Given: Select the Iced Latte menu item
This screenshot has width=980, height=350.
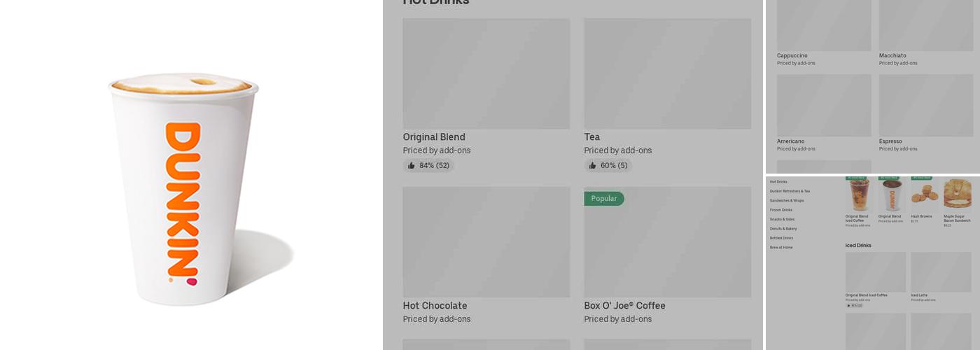Looking at the screenshot, I should click(x=941, y=272).
